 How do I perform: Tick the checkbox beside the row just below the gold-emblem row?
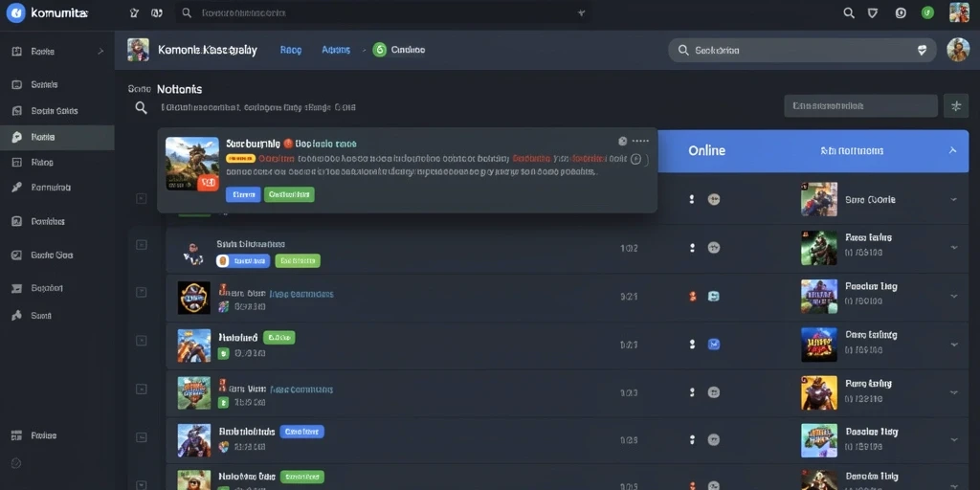[x=142, y=341]
